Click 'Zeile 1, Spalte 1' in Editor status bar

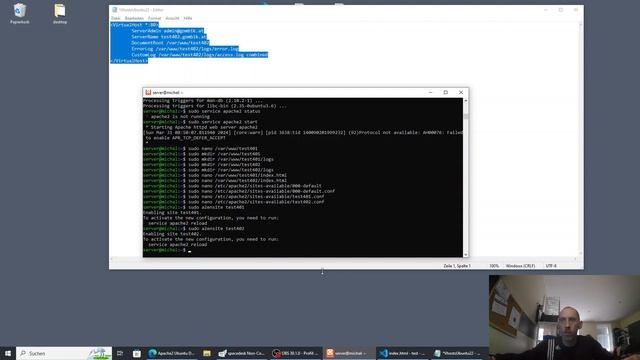pyautogui.click(x=457, y=266)
